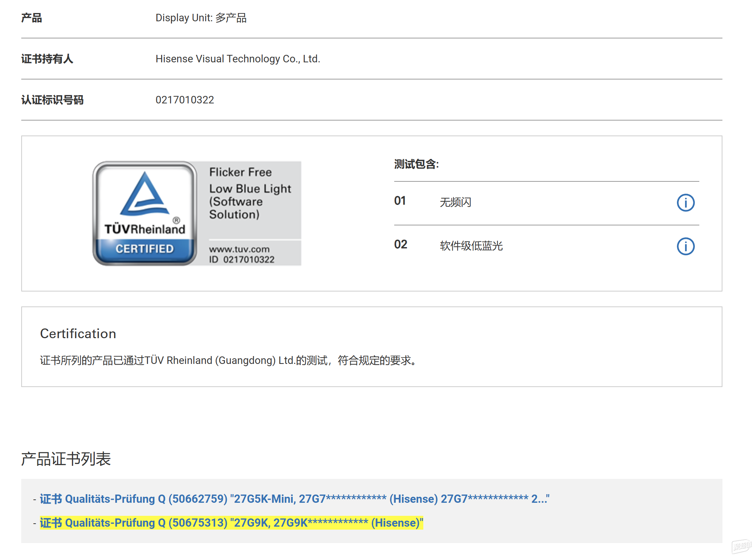Click Flicker Free text on the badge
The image size is (756, 558).
click(240, 172)
